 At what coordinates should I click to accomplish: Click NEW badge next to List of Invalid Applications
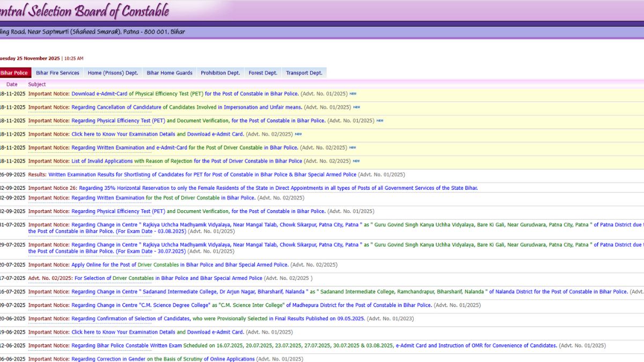pos(356,161)
